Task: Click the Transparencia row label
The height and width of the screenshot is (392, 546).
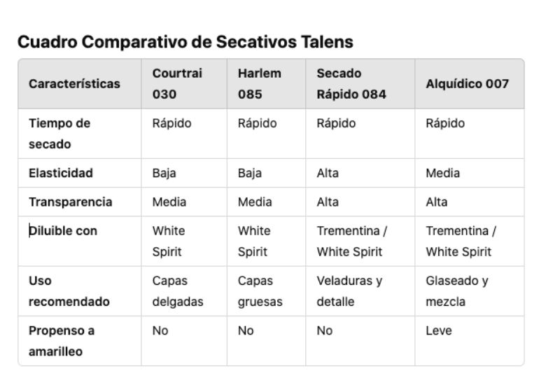Action: 70,202
